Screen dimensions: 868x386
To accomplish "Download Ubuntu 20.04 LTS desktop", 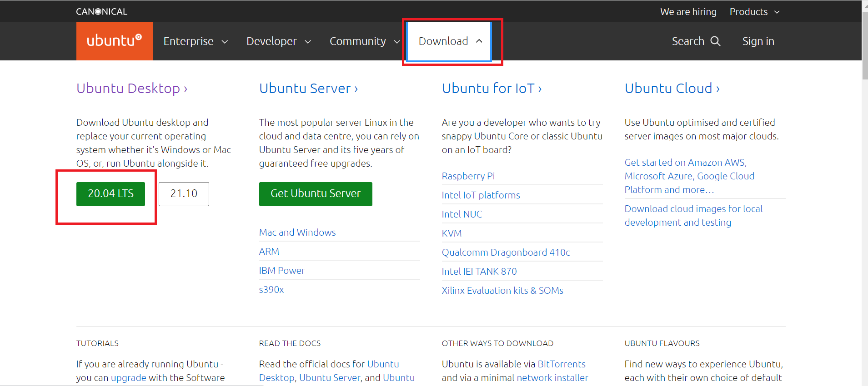I will coord(110,194).
